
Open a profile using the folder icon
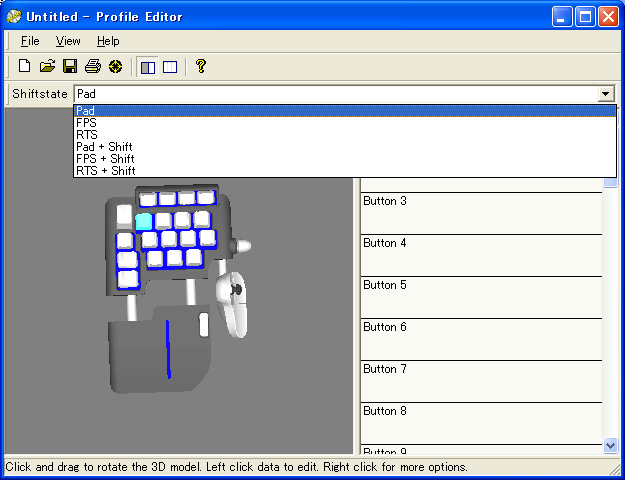pos(47,66)
